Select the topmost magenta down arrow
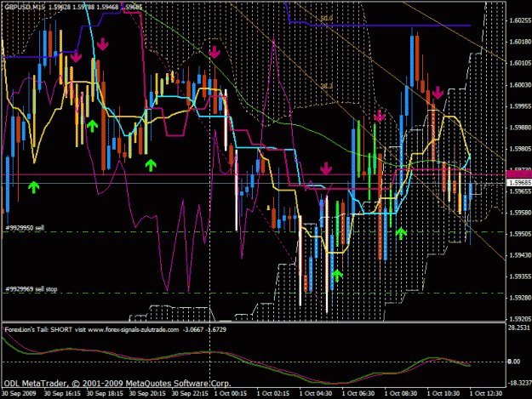 click(x=102, y=44)
